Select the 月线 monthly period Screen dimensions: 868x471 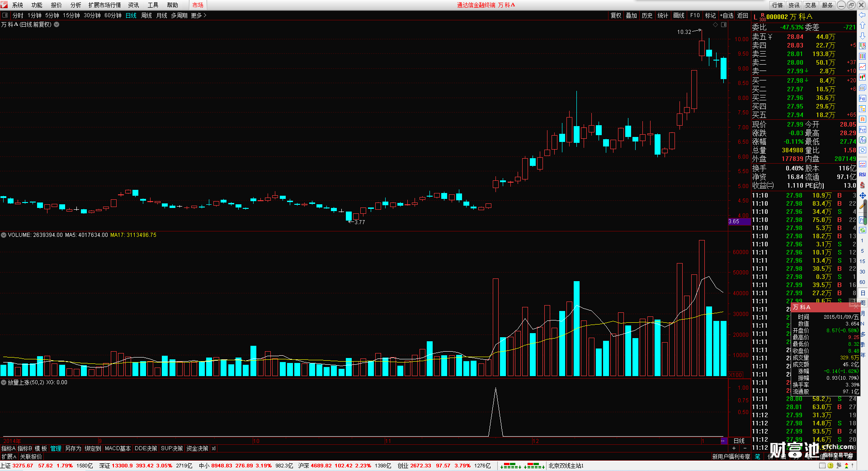(162, 15)
